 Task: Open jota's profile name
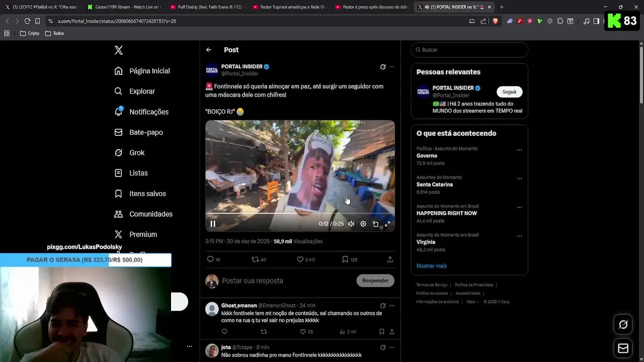click(x=226, y=347)
